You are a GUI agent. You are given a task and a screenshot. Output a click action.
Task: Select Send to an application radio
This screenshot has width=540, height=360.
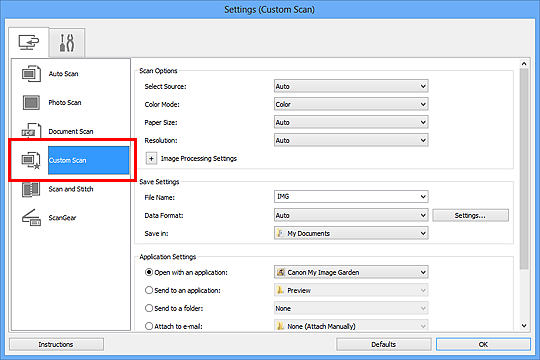pos(149,290)
